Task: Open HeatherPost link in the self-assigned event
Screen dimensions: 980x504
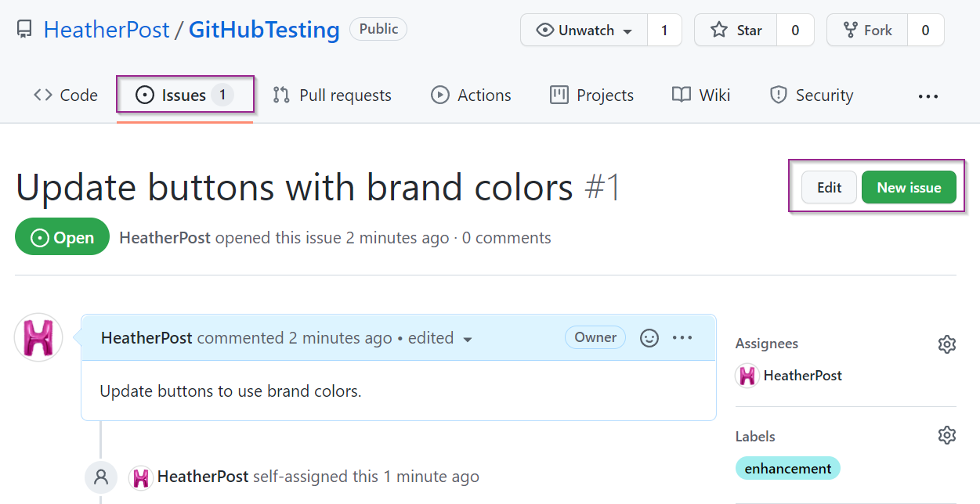Action: pos(203,477)
